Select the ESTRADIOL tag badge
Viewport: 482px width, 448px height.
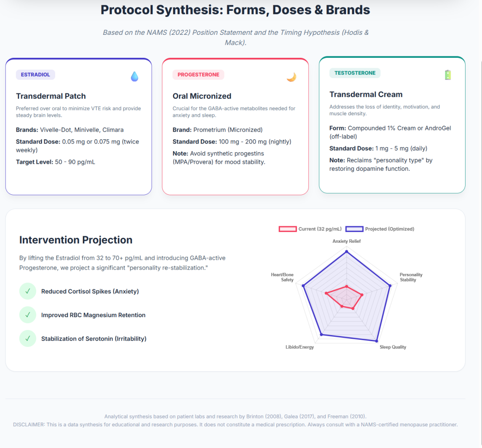point(35,75)
